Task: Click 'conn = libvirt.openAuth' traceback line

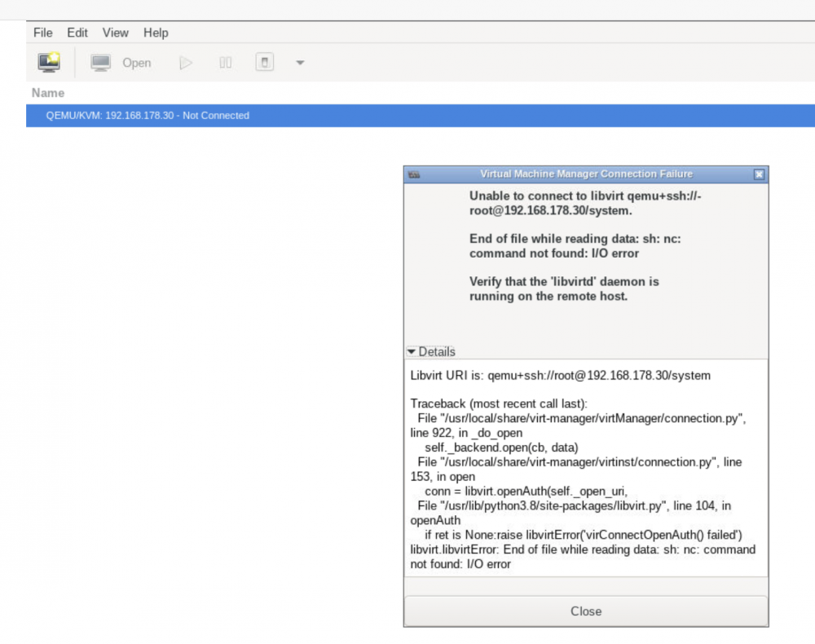Action: tap(526, 492)
